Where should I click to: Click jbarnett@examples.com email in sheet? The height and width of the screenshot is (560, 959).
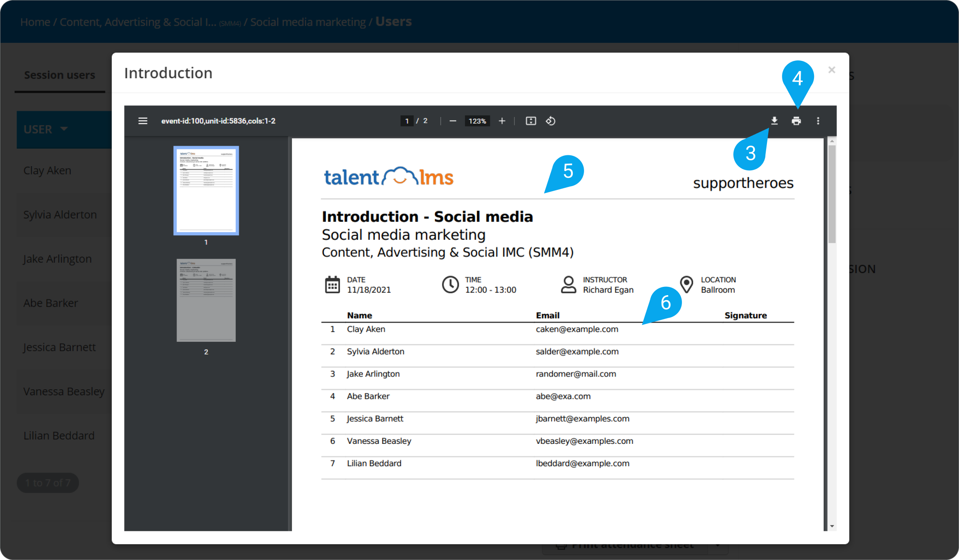pyautogui.click(x=582, y=419)
